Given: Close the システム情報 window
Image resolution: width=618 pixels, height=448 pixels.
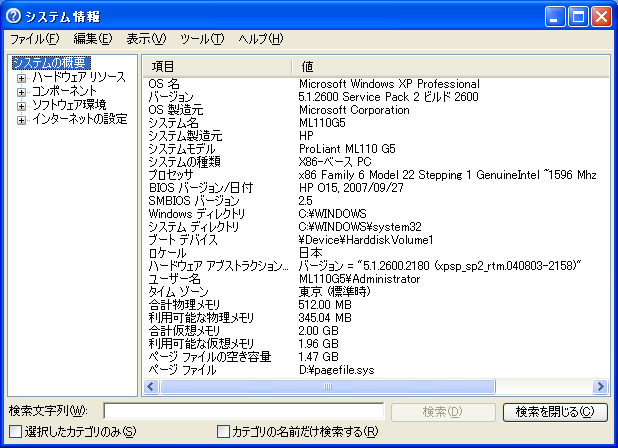Looking at the screenshot, I should 601,17.
